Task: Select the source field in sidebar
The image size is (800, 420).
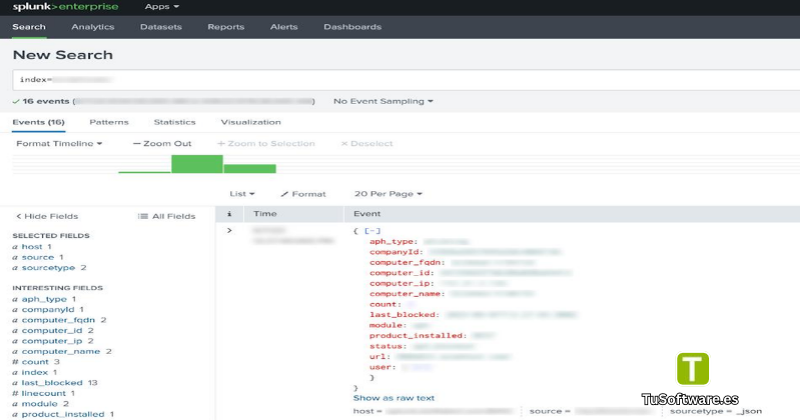Action: coord(38,257)
